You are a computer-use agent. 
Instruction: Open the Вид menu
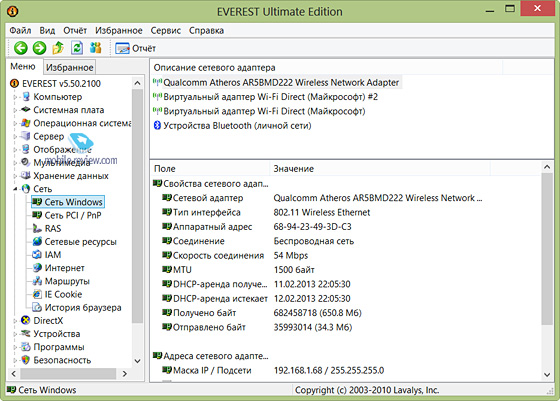[x=47, y=31]
